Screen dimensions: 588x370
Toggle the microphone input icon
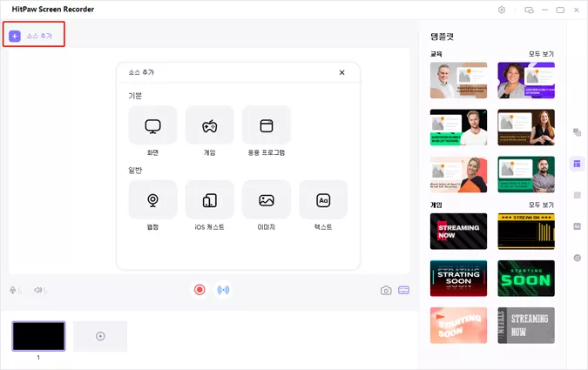(14, 290)
